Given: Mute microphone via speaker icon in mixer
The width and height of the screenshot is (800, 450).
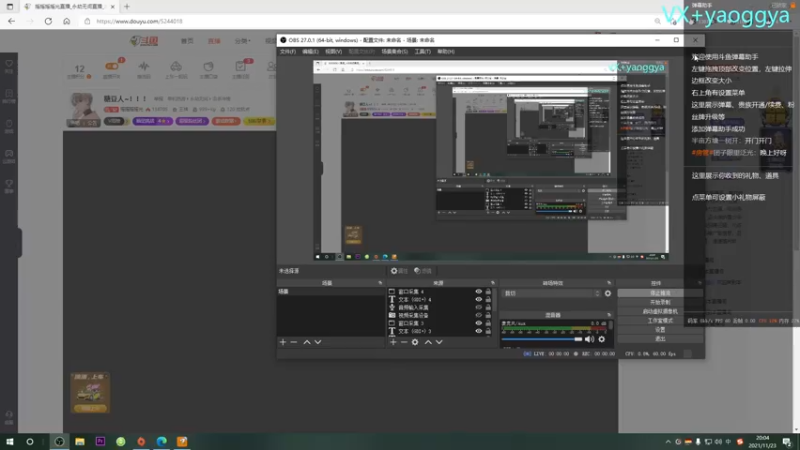Looking at the screenshot, I should click(589, 339).
